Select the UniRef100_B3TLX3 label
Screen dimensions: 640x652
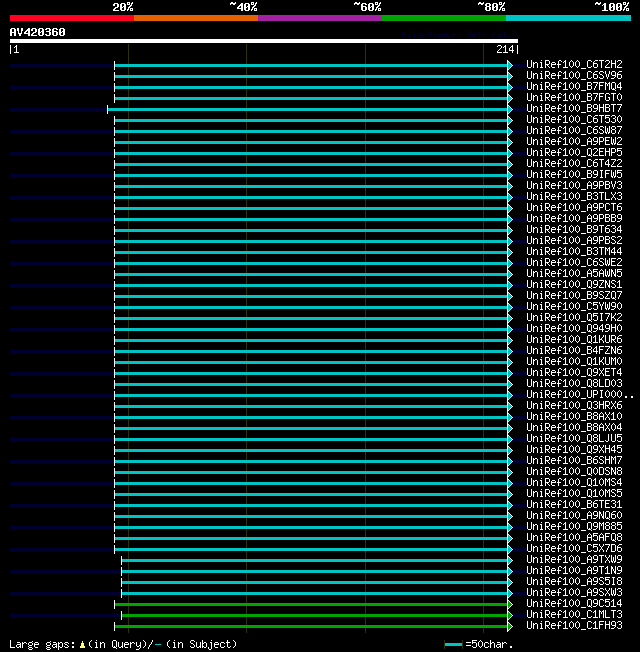[x=574, y=196]
